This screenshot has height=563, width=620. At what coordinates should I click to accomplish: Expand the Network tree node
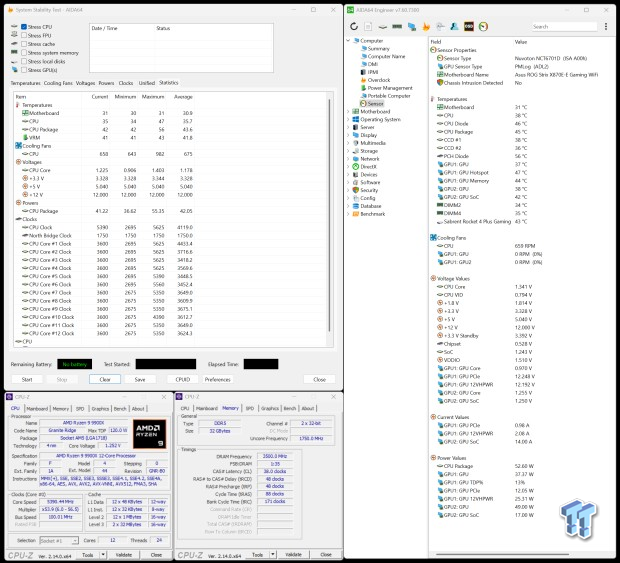(348, 159)
